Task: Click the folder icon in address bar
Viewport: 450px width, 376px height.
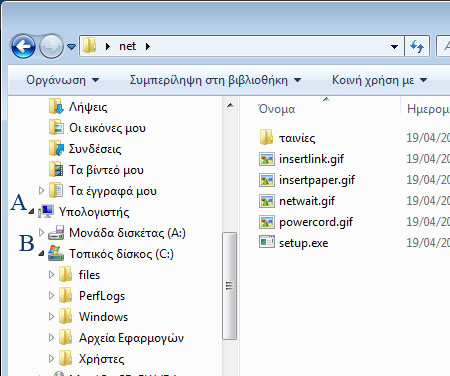Action: point(89,45)
